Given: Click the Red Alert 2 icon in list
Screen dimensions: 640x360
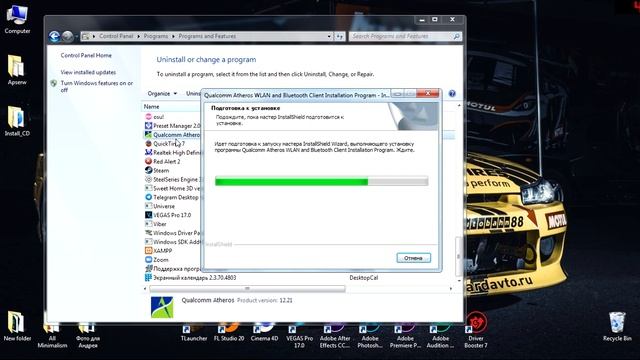Looking at the screenshot, I should pyautogui.click(x=149, y=161).
